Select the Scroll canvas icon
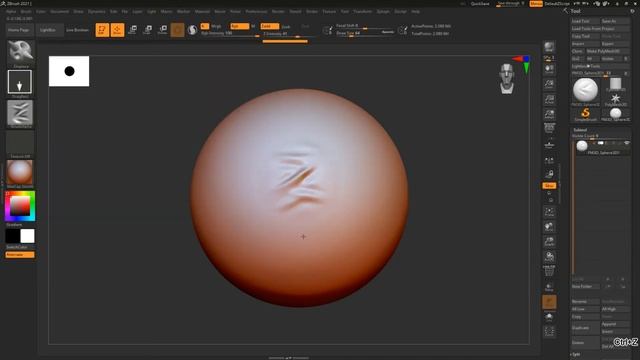 click(549, 69)
